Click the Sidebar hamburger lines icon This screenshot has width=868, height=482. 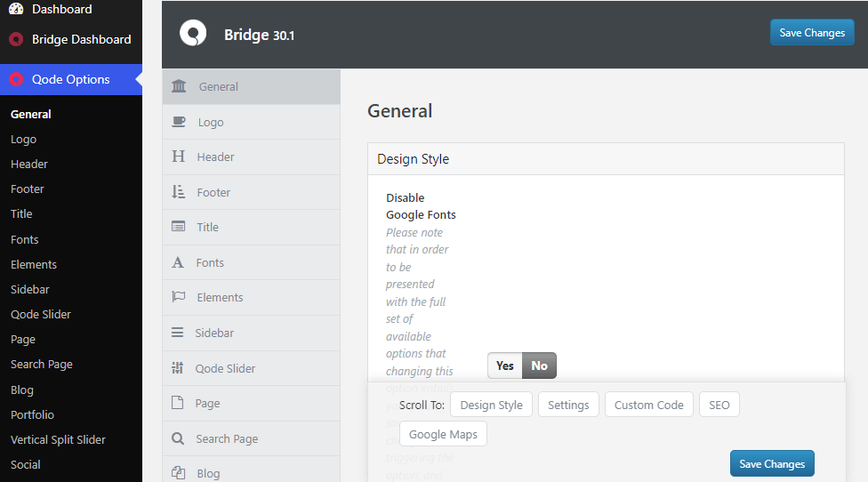coord(177,333)
